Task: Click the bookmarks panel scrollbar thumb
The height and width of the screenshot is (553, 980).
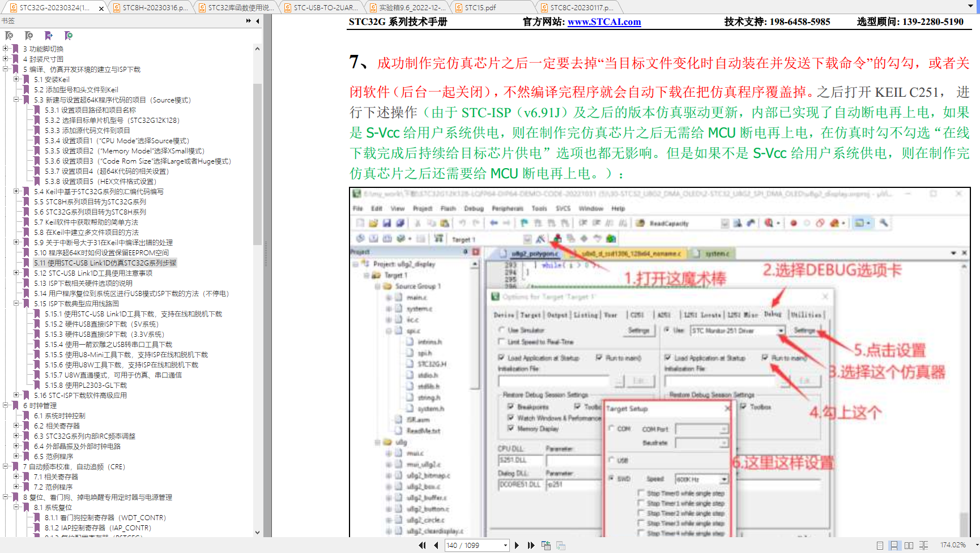Action: point(257,164)
